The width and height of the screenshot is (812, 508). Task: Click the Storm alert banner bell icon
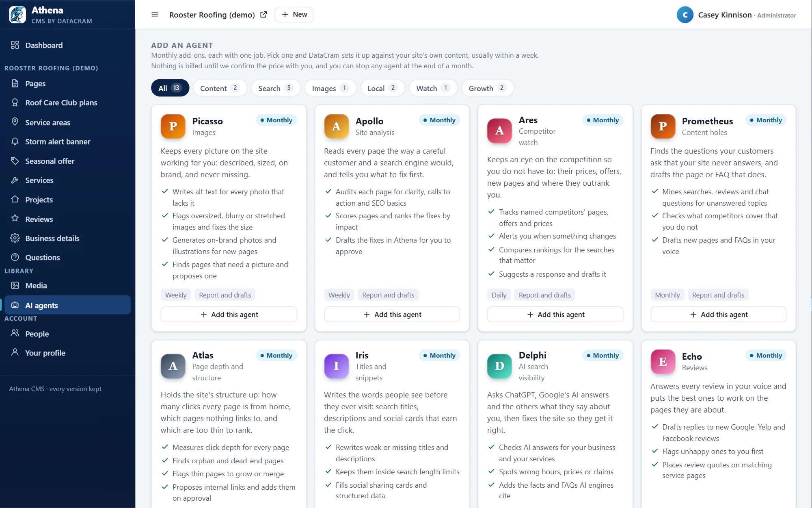tap(15, 141)
